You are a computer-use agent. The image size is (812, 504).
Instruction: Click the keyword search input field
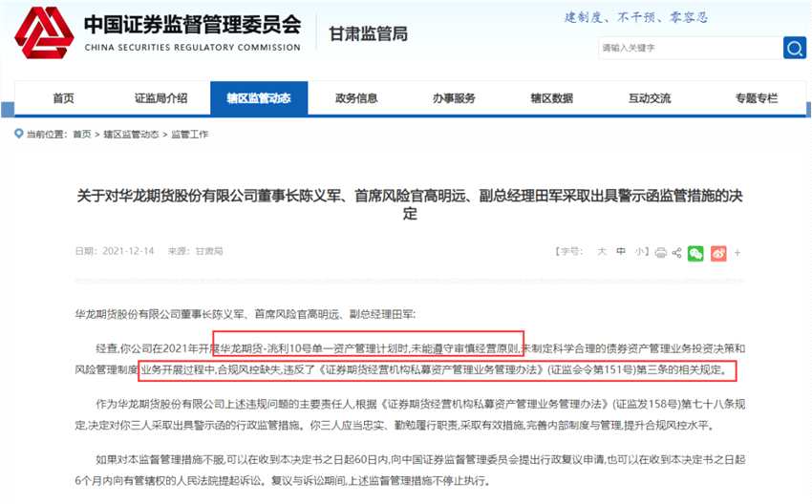[x=691, y=48]
